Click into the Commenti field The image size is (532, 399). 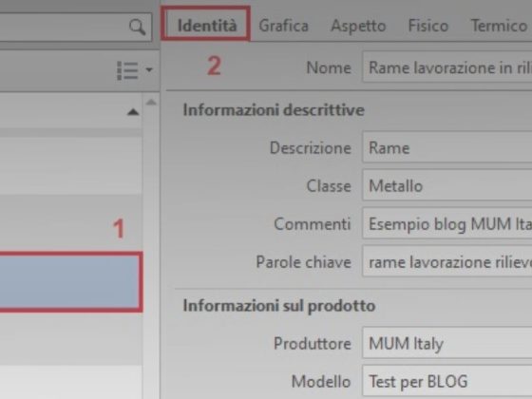pos(447,224)
